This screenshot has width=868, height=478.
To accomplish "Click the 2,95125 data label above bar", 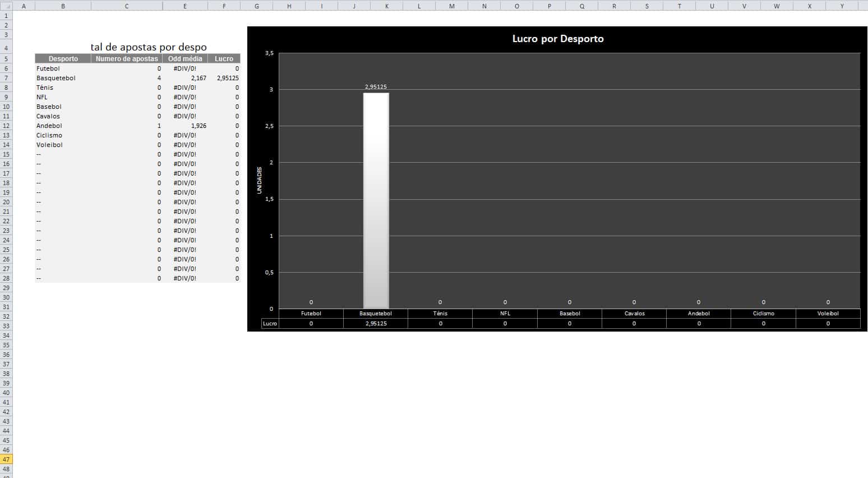I will pyautogui.click(x=376, y=87).
